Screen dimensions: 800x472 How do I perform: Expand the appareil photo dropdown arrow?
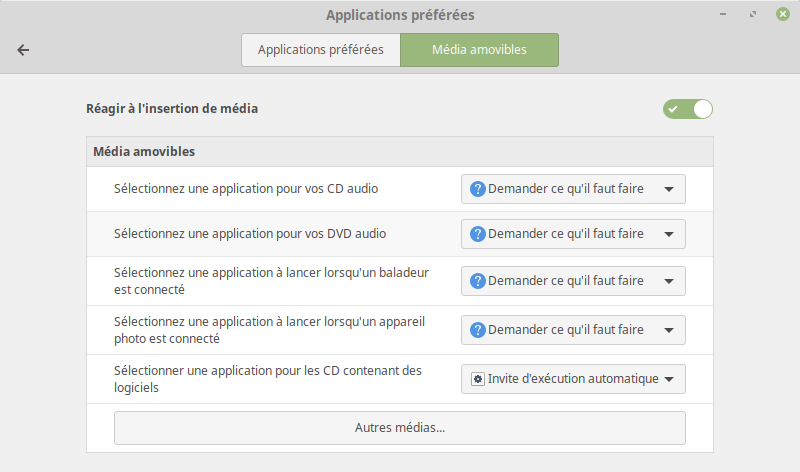point(669,330)
